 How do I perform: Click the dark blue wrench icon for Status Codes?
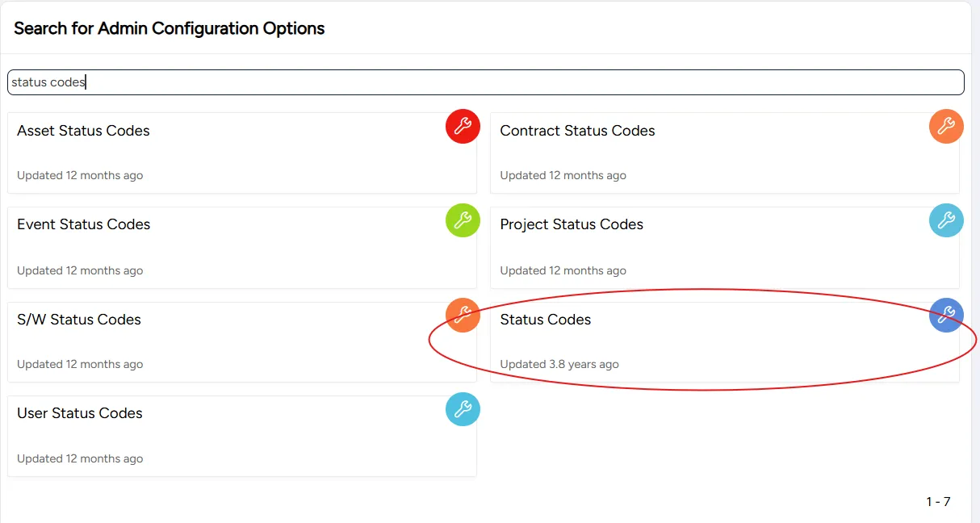(946, 315)
